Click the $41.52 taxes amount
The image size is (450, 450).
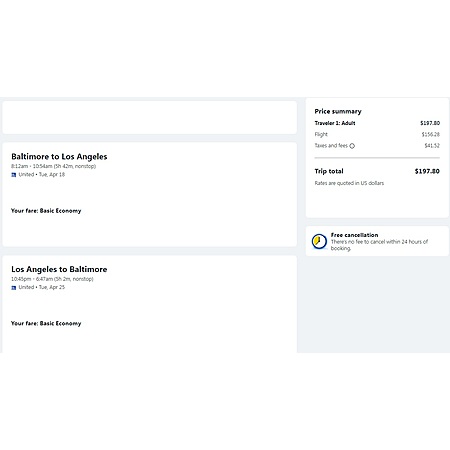click(x=432, y=146)
